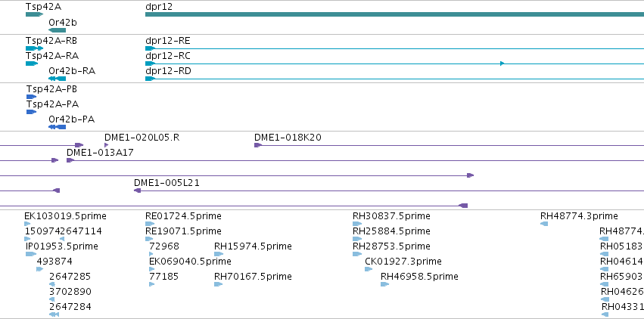Click the Tsp42A-RA transcript glyph

point(32,63)
